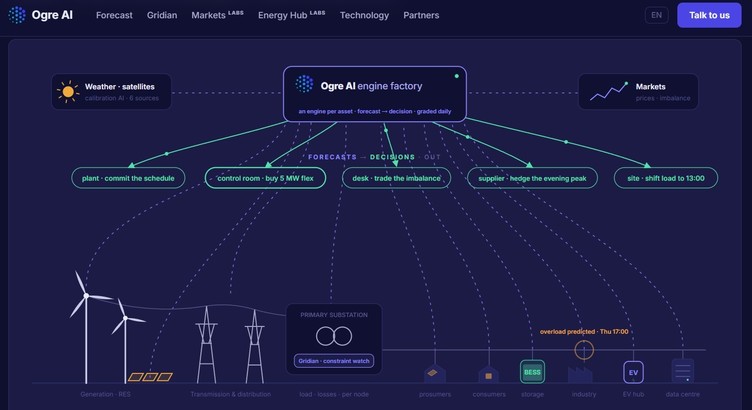Click the solar panels icon
Screen dimensions: 752x410
coord(150,377)
